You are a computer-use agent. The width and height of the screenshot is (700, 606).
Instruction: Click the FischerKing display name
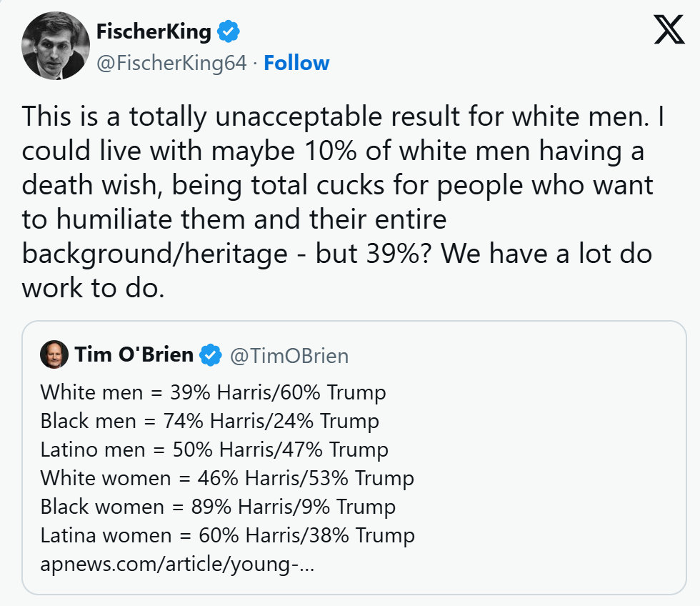click(154, 32)
